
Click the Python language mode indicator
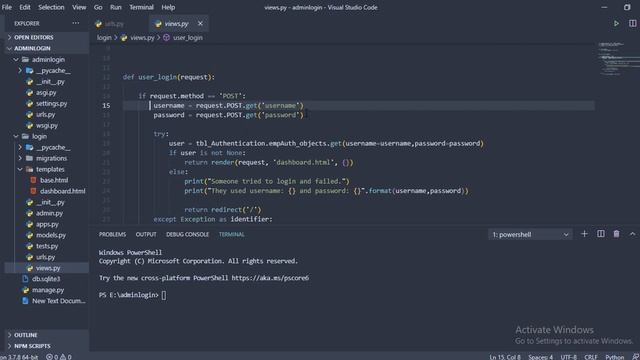tap(615, 357)
